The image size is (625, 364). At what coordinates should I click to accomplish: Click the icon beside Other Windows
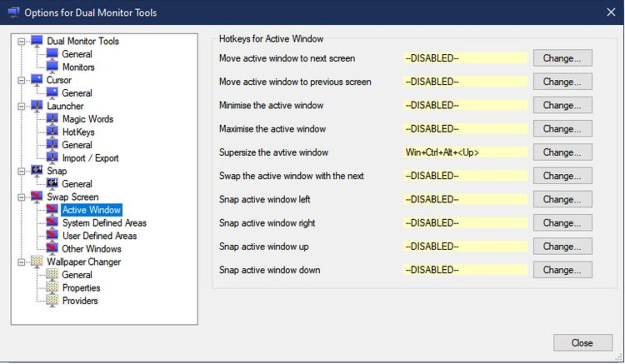[x=52, y=249]
